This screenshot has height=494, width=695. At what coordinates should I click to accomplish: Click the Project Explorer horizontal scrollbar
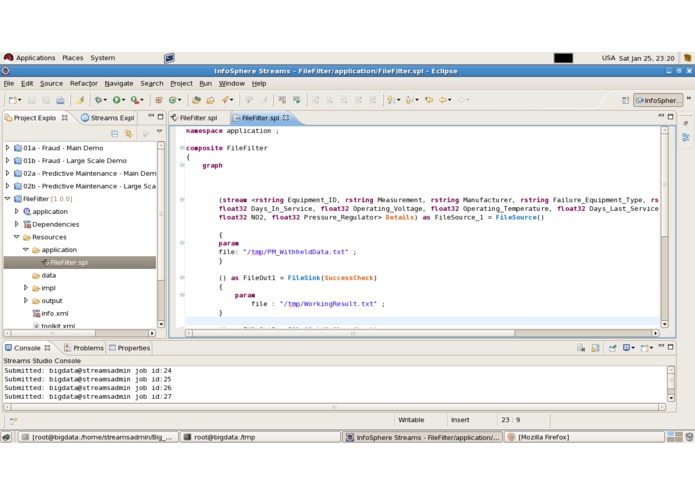point(80,333)
